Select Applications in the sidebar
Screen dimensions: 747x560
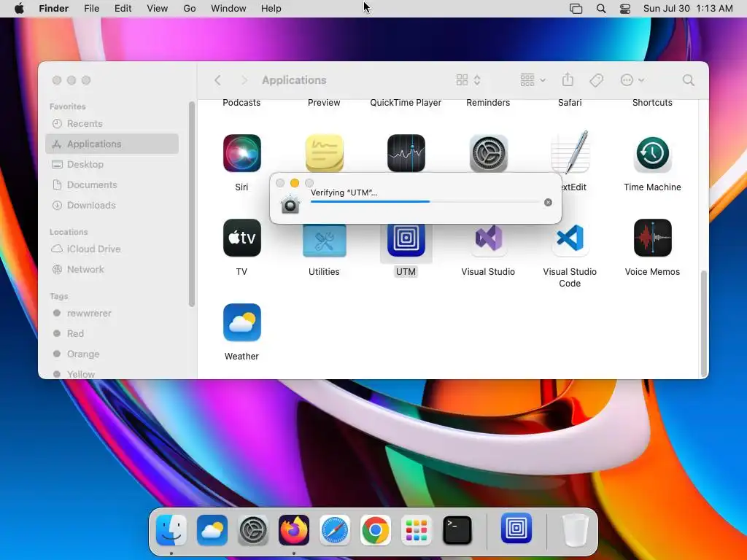pyautogui.click(x=112, y=144)
